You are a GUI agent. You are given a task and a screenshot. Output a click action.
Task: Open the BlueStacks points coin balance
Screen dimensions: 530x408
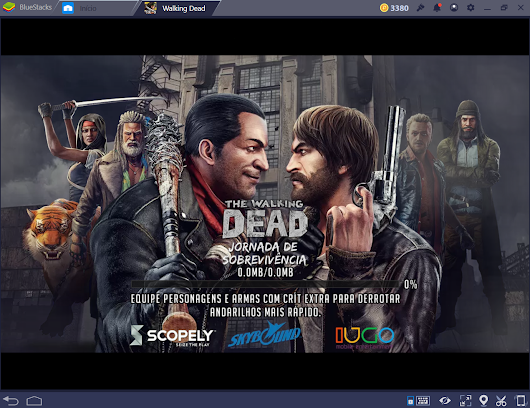(x=384, y=8)
